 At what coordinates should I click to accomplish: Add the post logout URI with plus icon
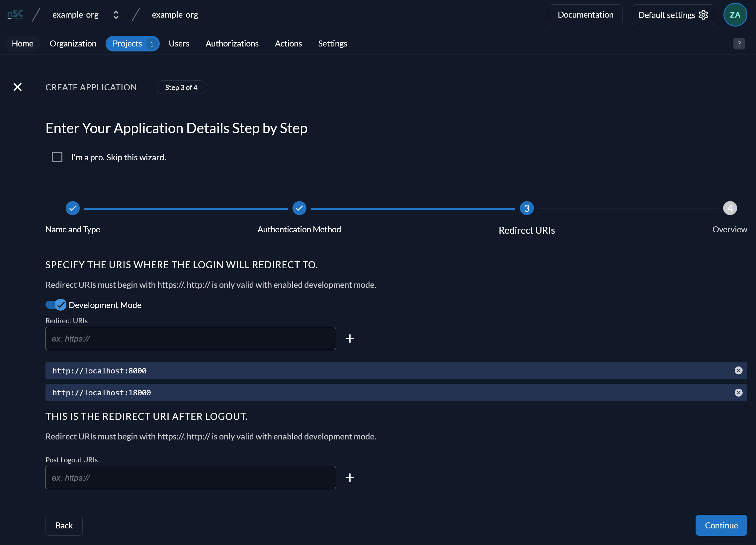(x=350, y=477)
